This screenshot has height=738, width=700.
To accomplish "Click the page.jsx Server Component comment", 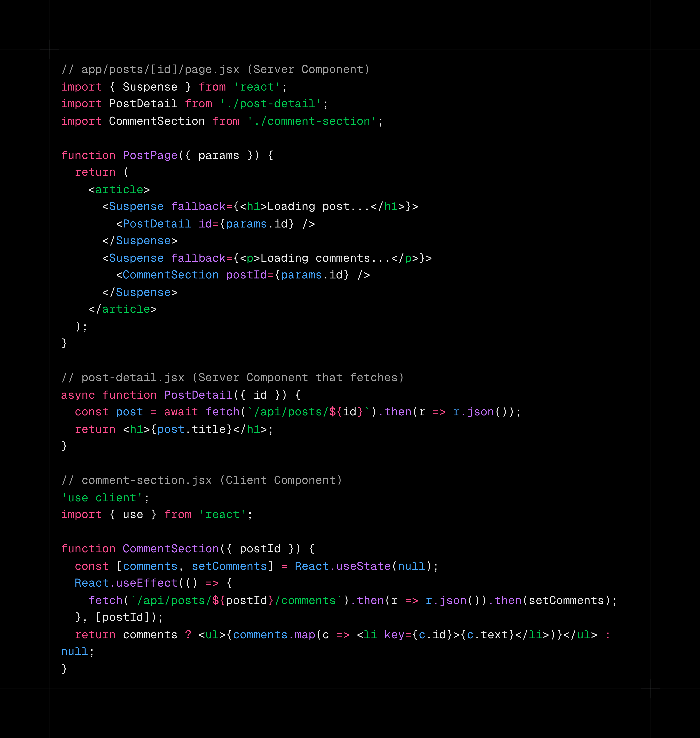I will (x=215, y=69).
